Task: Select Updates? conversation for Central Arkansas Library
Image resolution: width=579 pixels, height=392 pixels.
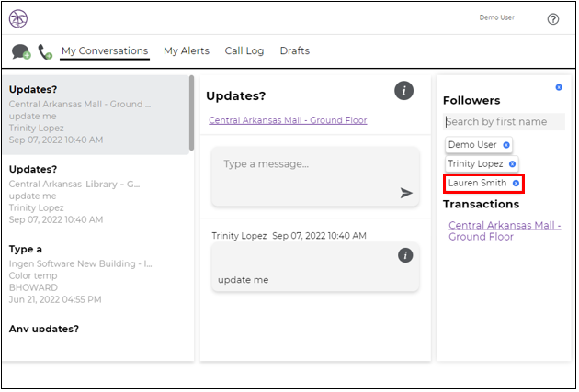Action: pyautogui.click(x=96, y=195)
